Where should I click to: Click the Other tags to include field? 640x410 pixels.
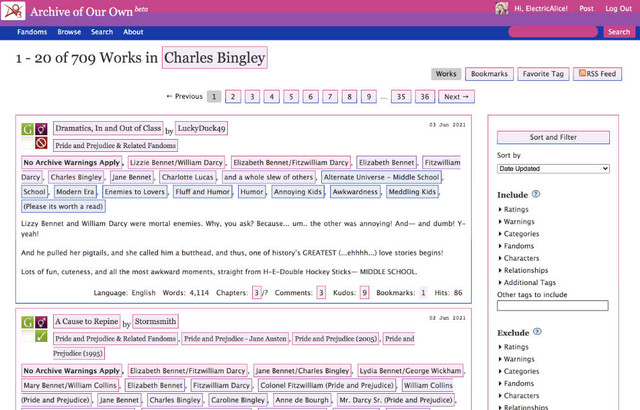point(553,306)
